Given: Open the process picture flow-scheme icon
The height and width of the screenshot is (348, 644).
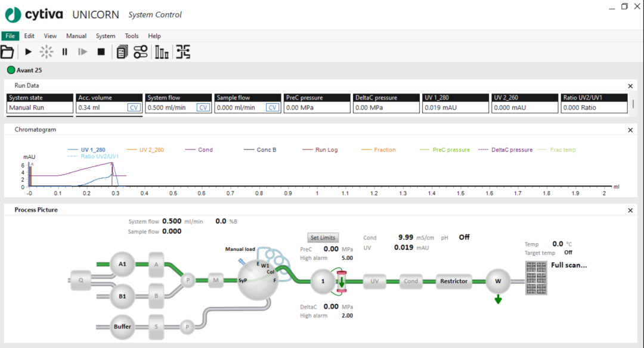Looking at the screenshot, I should pyautogui.click(x=183, y=52).
